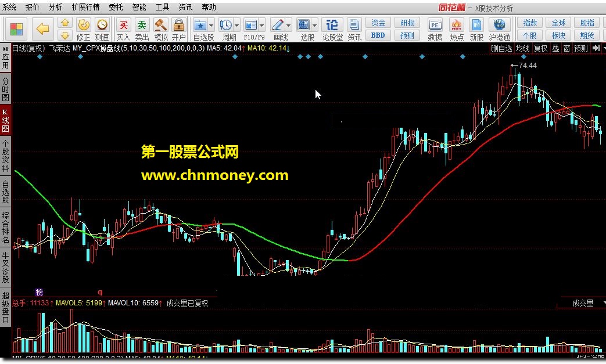Viewport: 606px width, 364px height.
Task: Switch to the 分时图 sidebar tab
Action: click(5, 89)
